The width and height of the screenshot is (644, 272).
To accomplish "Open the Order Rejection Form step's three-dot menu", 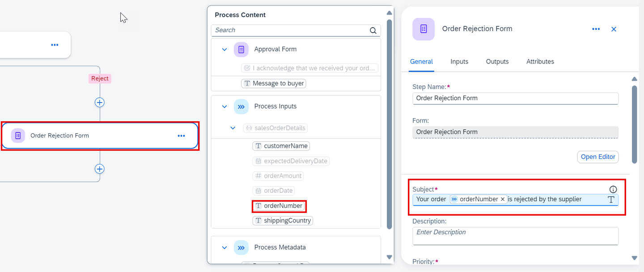I will coord(181,136).
